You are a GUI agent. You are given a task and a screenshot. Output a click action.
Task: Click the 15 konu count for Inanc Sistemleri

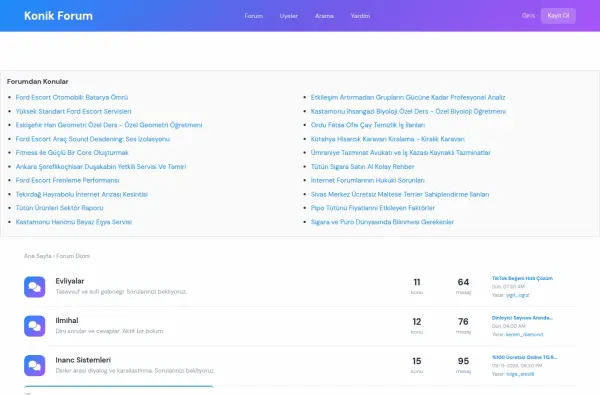[x=417, y=361]
